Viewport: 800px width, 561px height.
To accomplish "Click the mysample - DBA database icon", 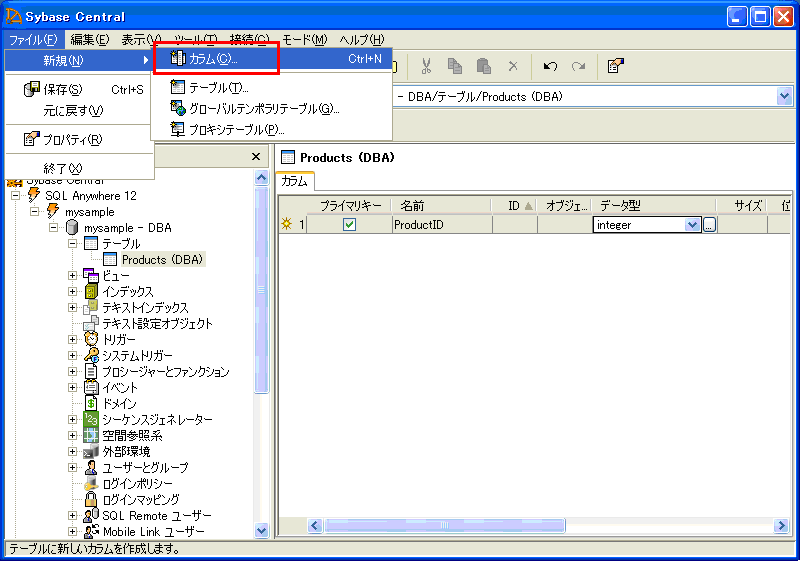I will pos(72,228).
